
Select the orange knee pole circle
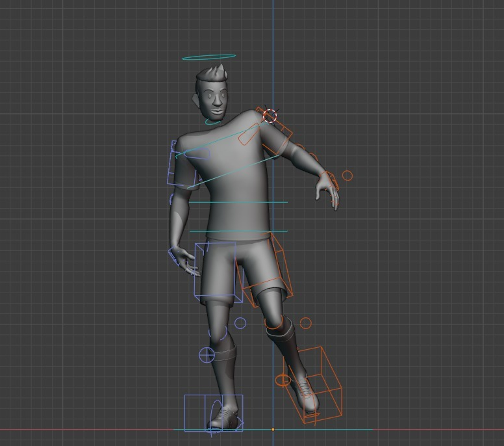[306, 323]
